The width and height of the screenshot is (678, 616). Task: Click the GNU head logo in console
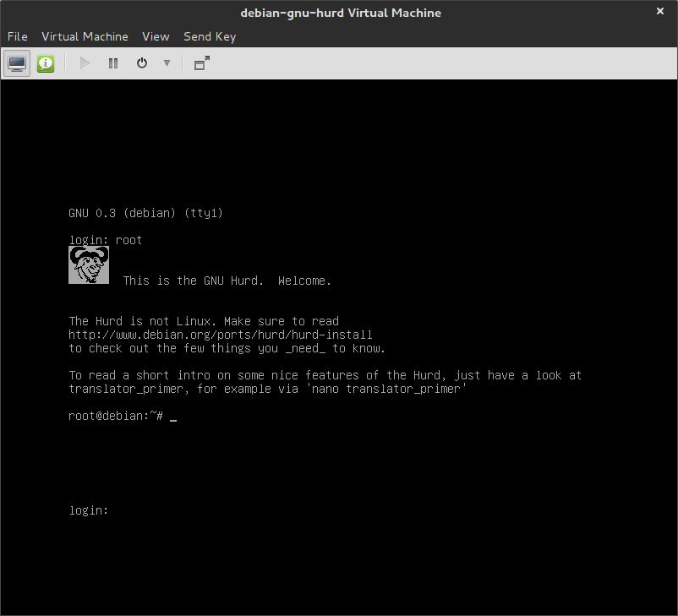point(89,265)
